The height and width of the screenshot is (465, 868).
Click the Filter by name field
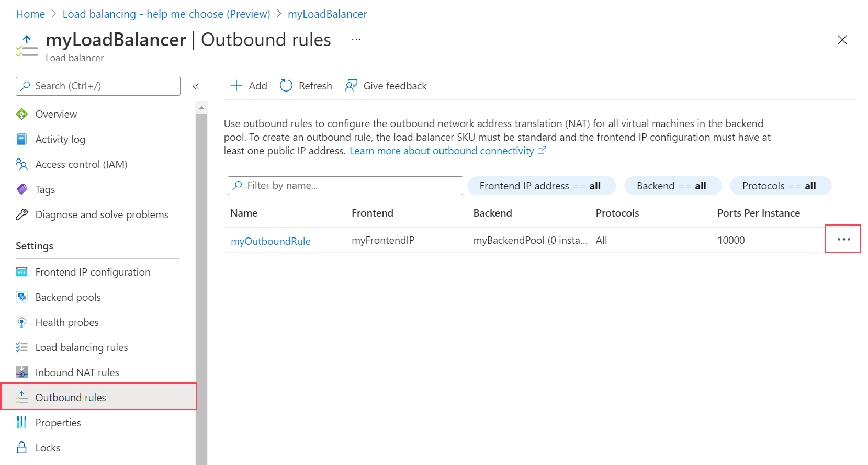pos(345,186)
